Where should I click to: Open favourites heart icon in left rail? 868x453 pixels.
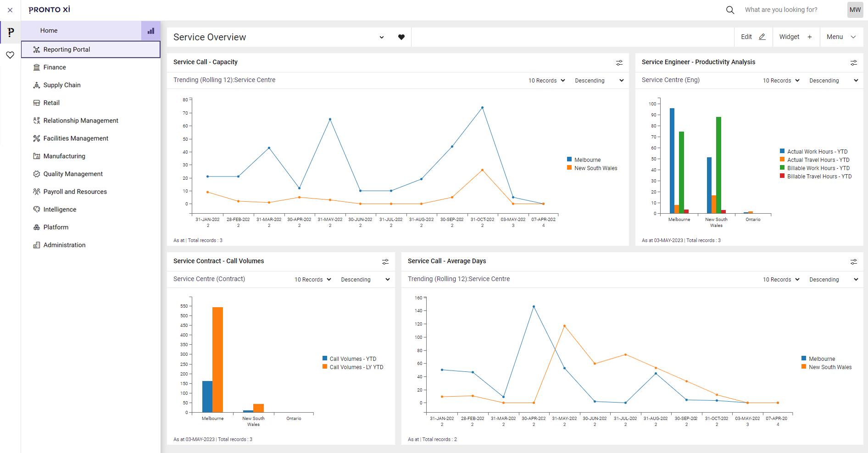[10, 55]
